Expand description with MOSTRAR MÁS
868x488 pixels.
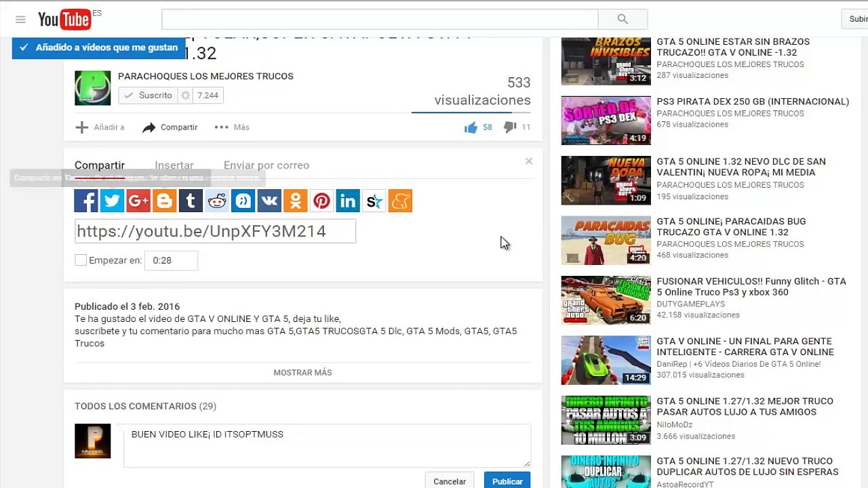302,373
